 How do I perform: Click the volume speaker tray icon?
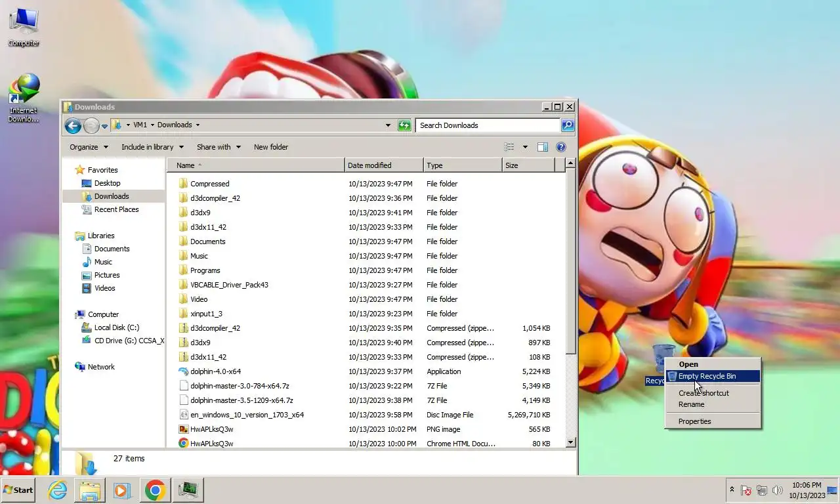(778, 490)
